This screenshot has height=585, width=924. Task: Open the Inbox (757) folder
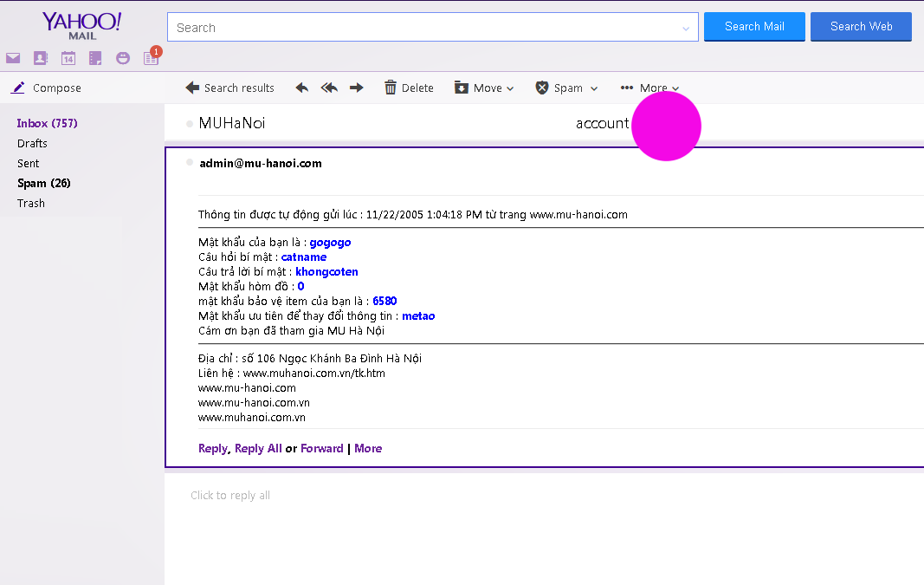pos(47,123)
